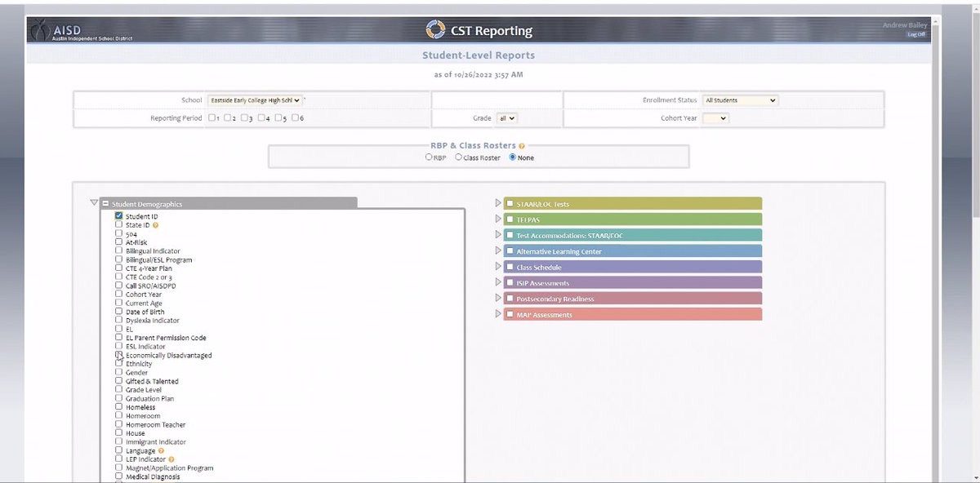Click the LEP Indicator help icon
Image resolution: width=980 pixels, height=483 pixels.
coord(171,459)
